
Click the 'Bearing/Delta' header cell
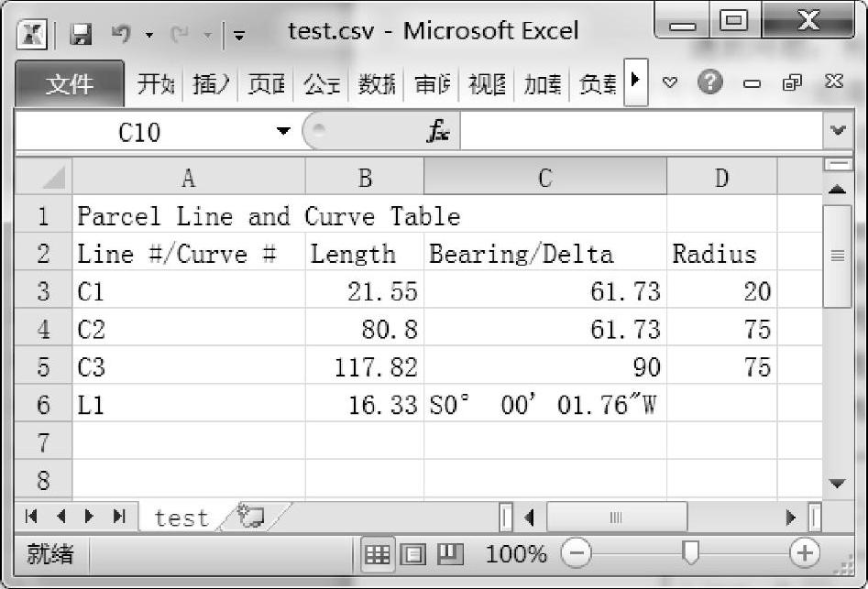(x=545, y=254)
